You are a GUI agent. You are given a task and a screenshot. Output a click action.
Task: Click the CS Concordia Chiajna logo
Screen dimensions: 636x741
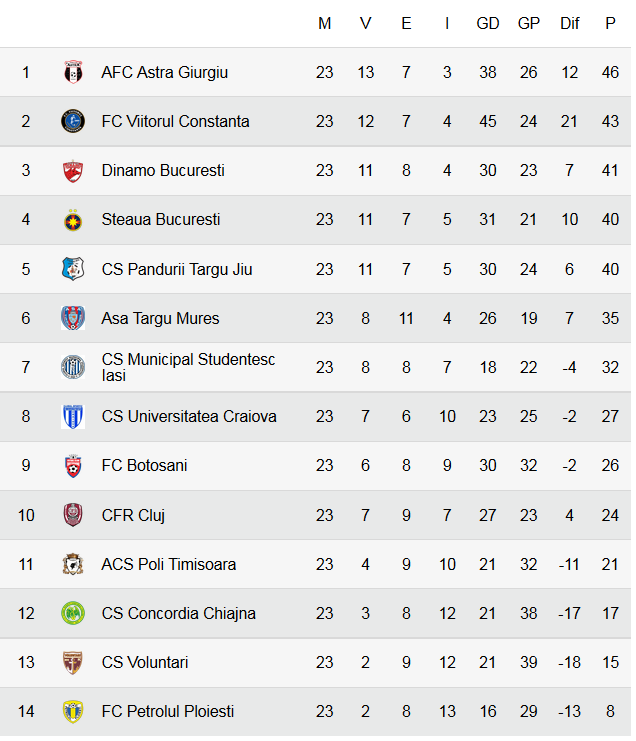(x=73, y=613)
